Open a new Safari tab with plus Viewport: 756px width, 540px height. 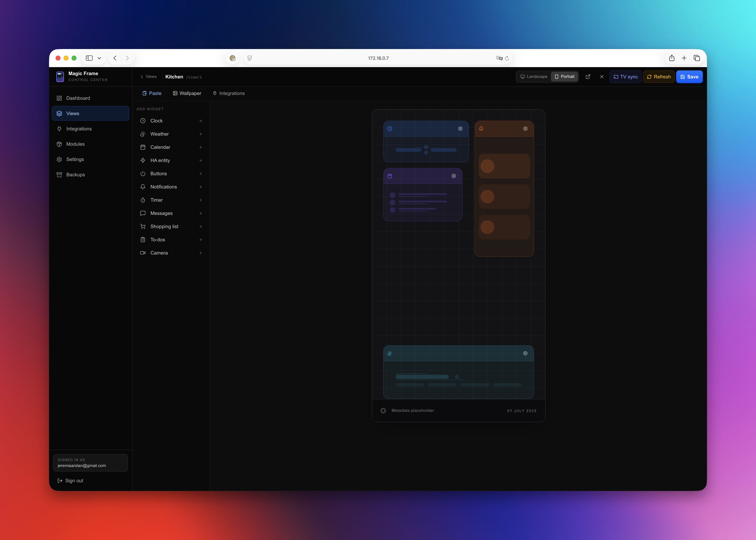[684, 58]
